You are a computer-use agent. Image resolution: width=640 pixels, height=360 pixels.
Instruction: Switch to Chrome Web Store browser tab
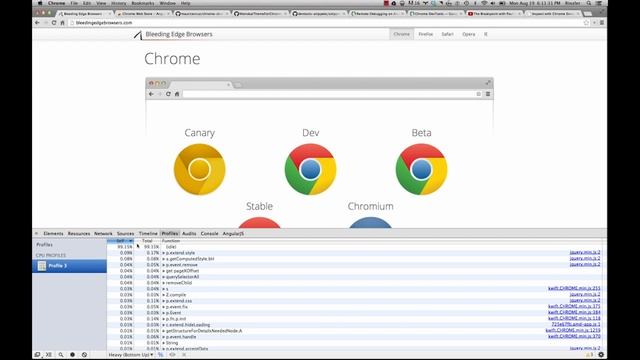coord(143,13)
